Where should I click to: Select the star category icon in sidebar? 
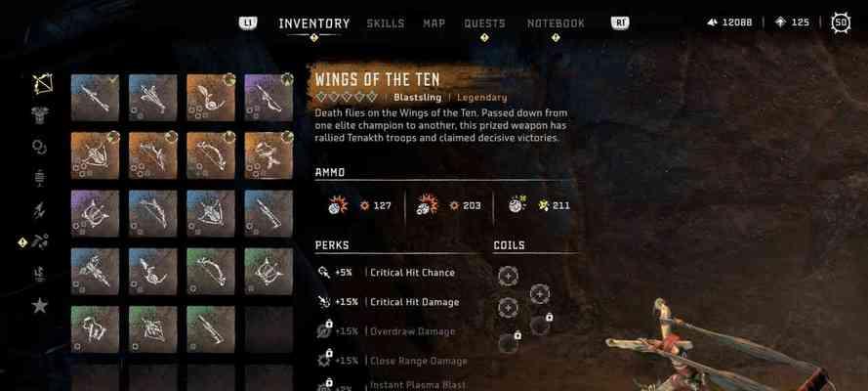40,305
